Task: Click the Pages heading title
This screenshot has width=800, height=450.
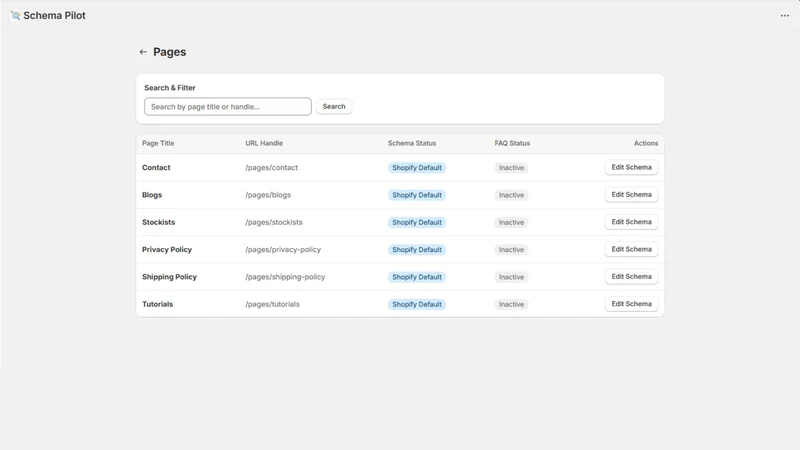Action: (169, 52)
